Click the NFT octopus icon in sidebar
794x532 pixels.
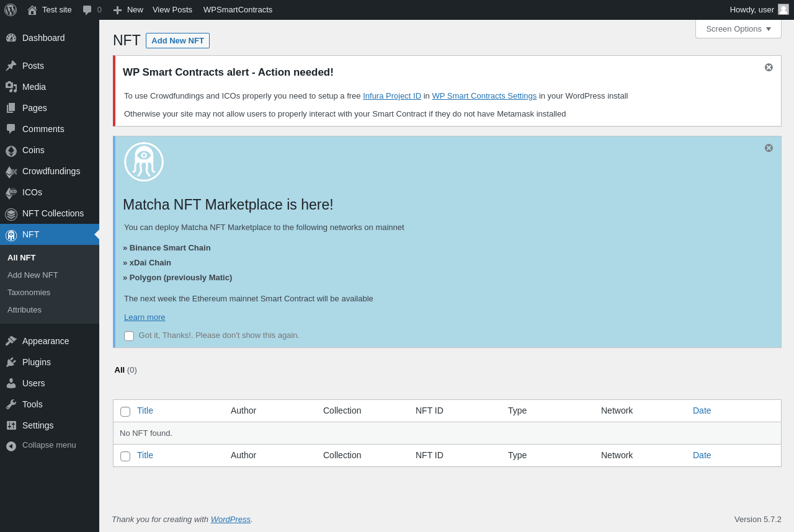point(11,235)
